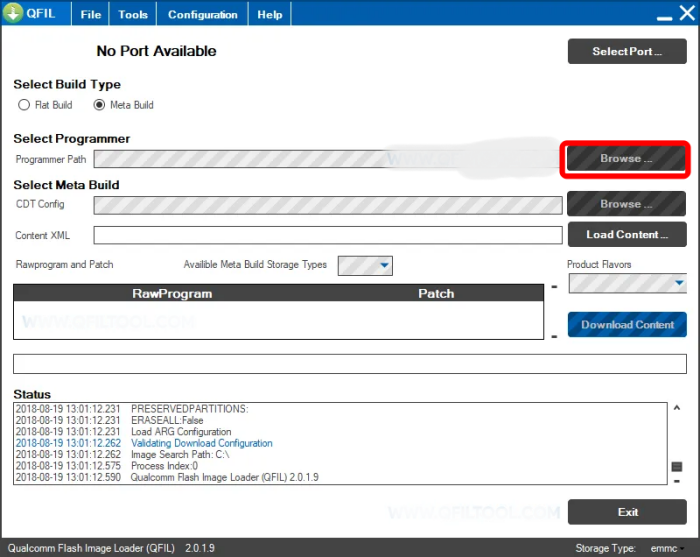The height and width of the screenshot is (557, 700).
Task: Select the 'Process Index:0' log line
Action: [107, 466]
